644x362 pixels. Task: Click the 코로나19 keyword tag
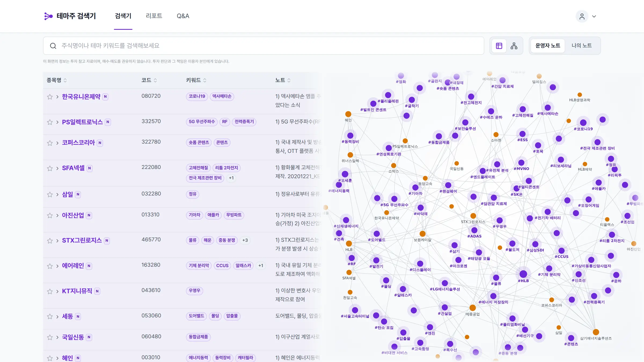(197, 96)
